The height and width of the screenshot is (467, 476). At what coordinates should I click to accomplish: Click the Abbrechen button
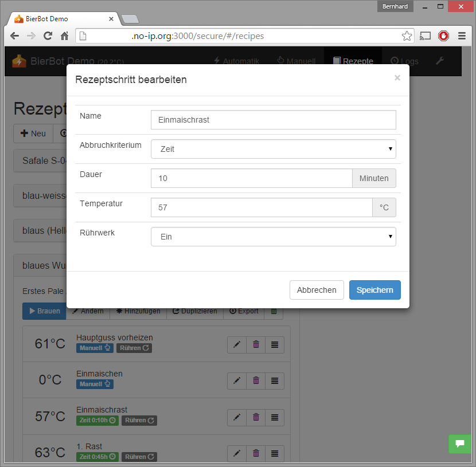tap(317, 290)
